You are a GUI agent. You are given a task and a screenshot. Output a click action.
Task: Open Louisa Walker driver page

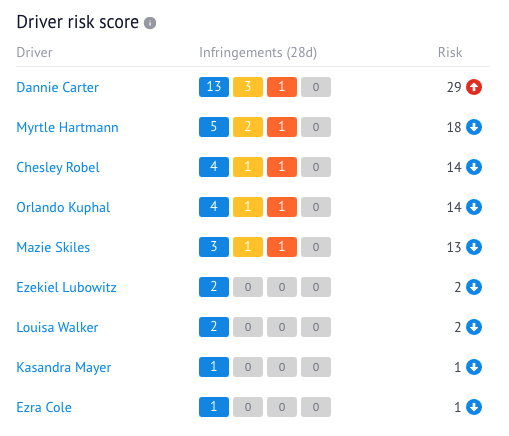tap(57, 327)
